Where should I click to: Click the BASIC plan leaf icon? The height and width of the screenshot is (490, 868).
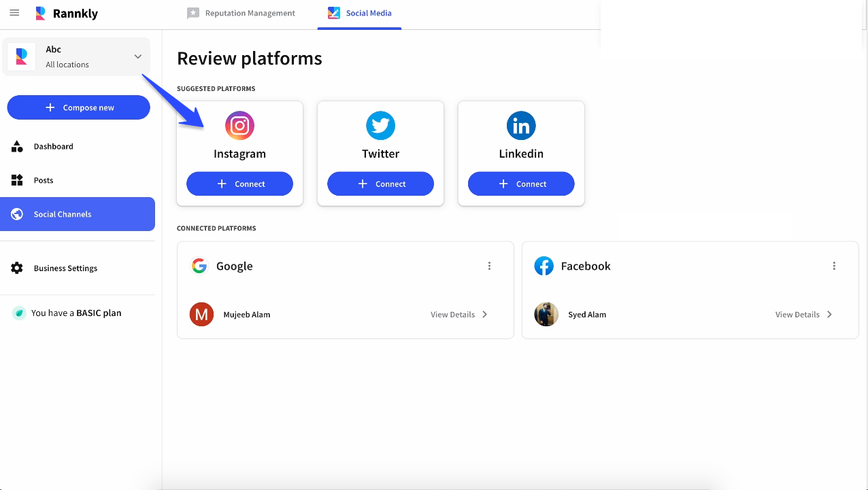tap(20, 313)
